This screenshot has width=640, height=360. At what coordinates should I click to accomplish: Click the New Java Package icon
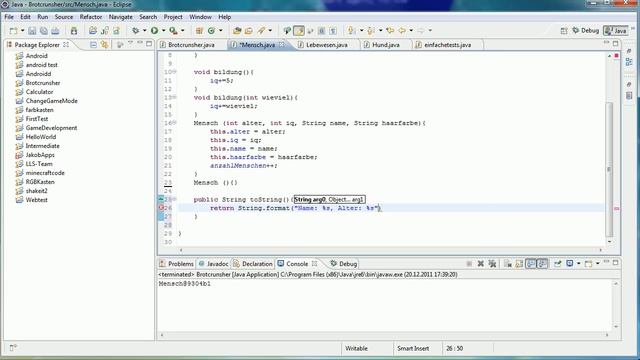tap(199, 31)
